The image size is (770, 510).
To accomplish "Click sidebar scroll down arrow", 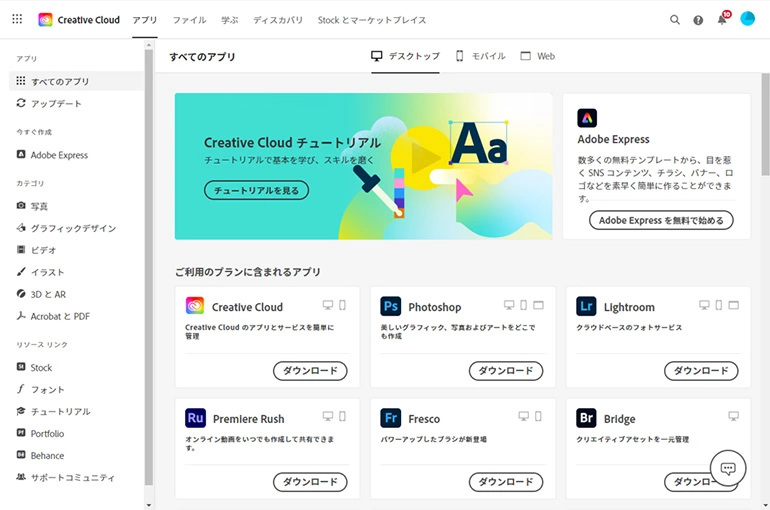I will click(x=149, y=505).
